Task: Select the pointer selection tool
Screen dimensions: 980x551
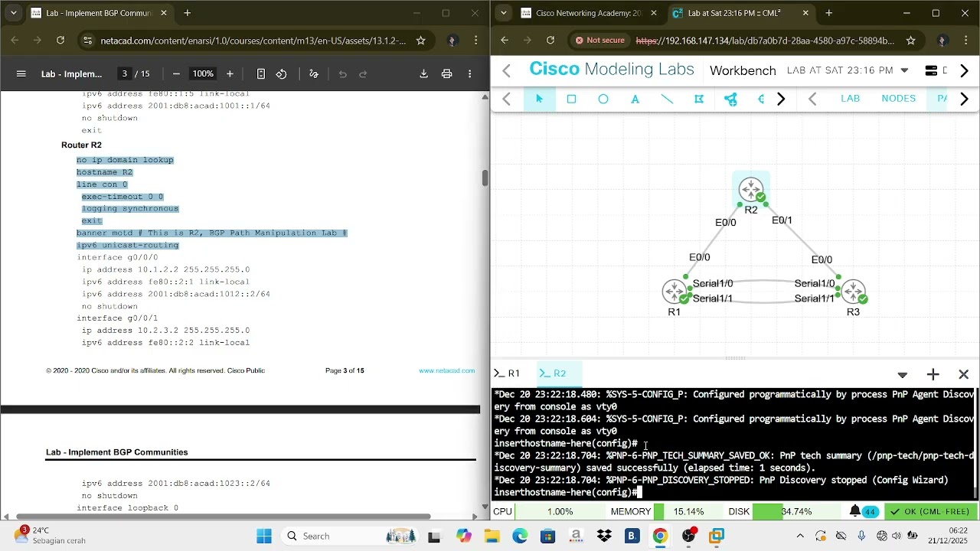Action: pos(539,99)
